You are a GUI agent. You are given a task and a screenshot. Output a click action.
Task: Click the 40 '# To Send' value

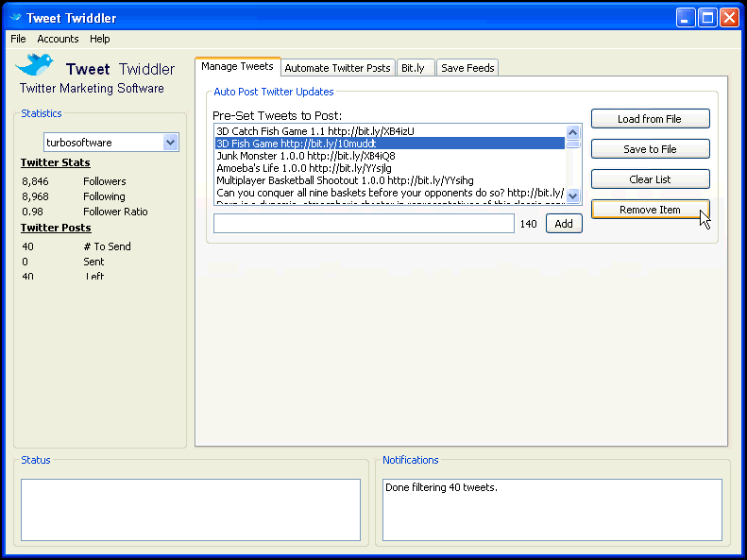click(27, 246)
